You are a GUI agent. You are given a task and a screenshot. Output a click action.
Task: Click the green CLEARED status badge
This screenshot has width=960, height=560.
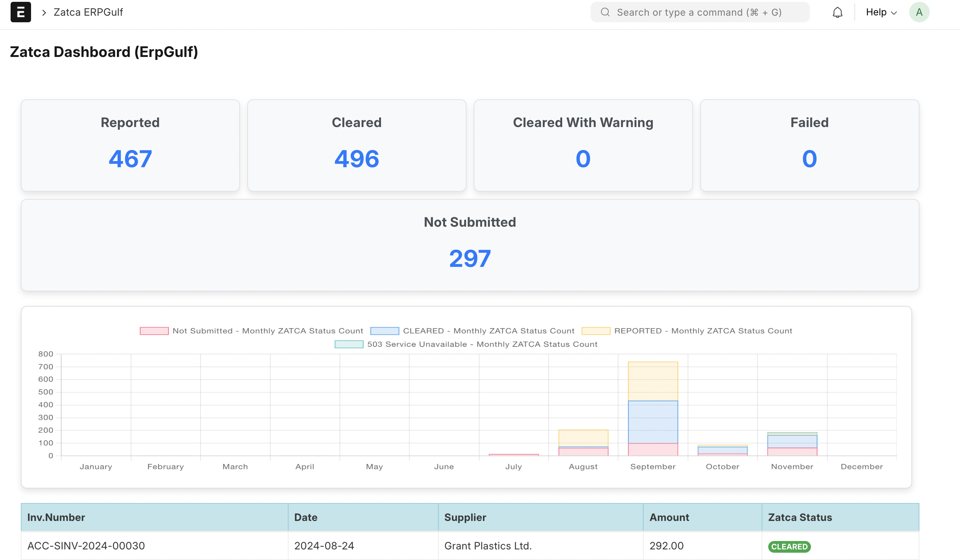789,546
